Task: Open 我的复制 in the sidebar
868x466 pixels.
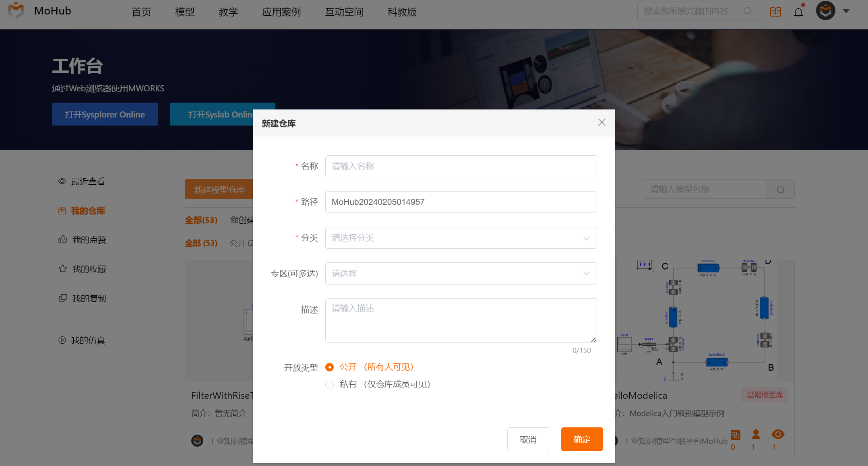Action: (89, 298)
